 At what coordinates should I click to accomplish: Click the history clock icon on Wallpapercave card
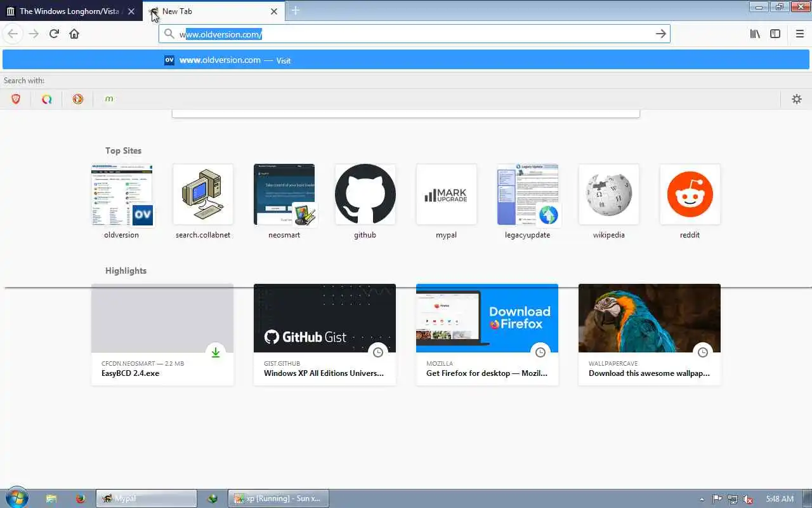coord(703,352)
